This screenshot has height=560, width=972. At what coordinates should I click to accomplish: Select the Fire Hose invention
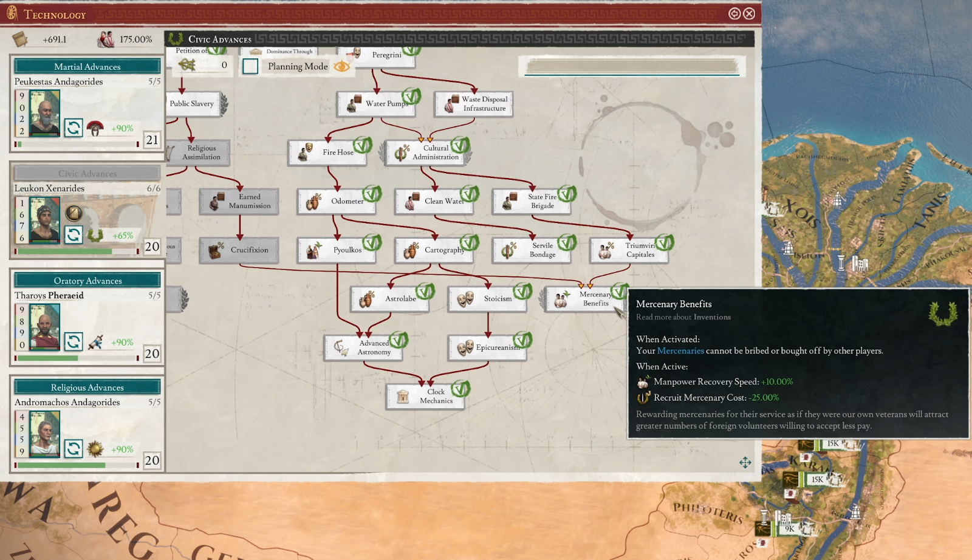tap(328, 152)
